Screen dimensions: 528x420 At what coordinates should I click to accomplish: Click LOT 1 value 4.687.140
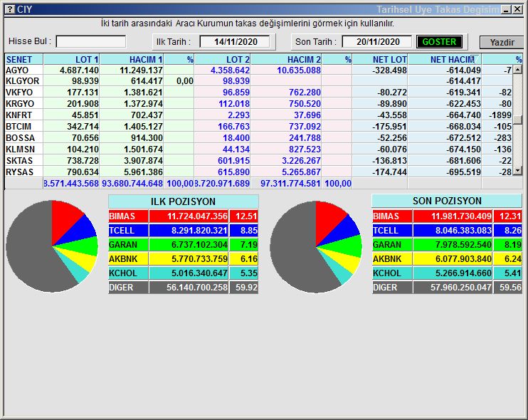(79, 70)
